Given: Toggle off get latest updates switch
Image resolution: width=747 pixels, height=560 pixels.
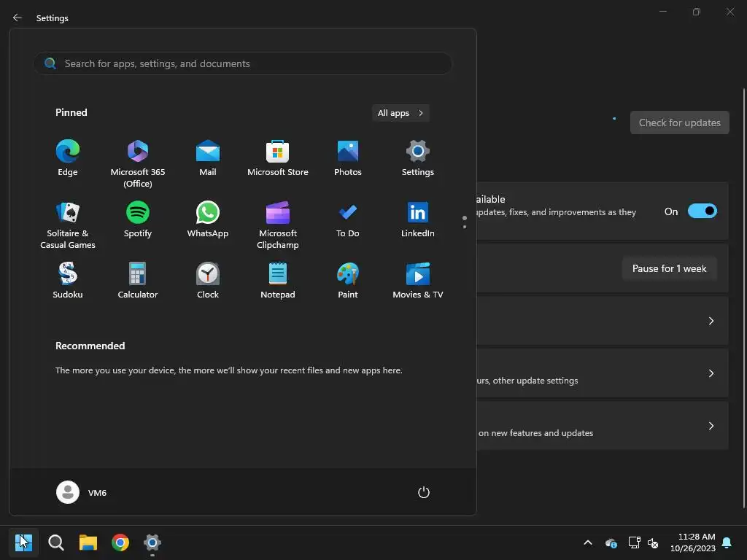Looking at the screenshot, I should click(703, 211).
